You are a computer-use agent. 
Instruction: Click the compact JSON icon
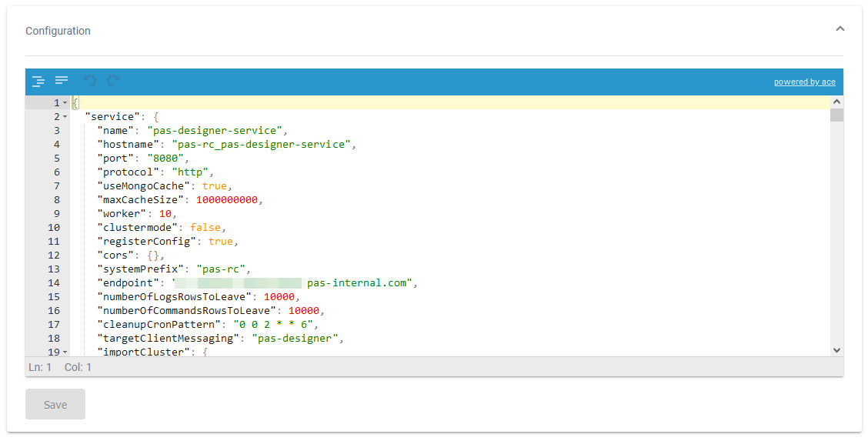[x=62, y=81]
